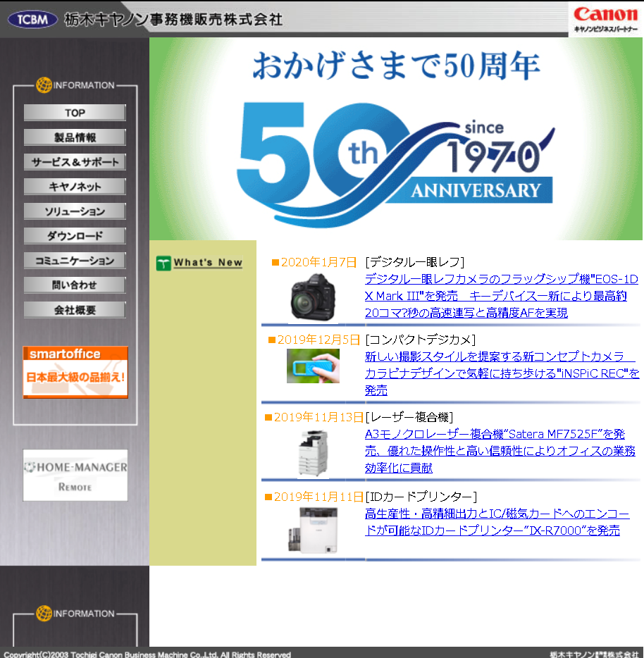Viewport: 644px width, 658px height.
Task: Open the ダウンロード menu button
Action: pyautogui.click(x=75, y=236)
